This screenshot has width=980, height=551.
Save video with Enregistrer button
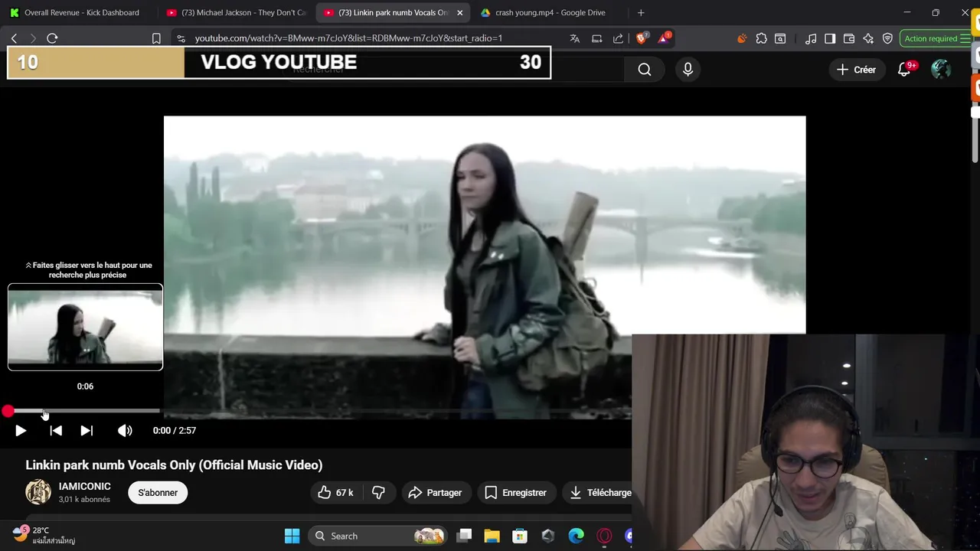pos(515,493)
